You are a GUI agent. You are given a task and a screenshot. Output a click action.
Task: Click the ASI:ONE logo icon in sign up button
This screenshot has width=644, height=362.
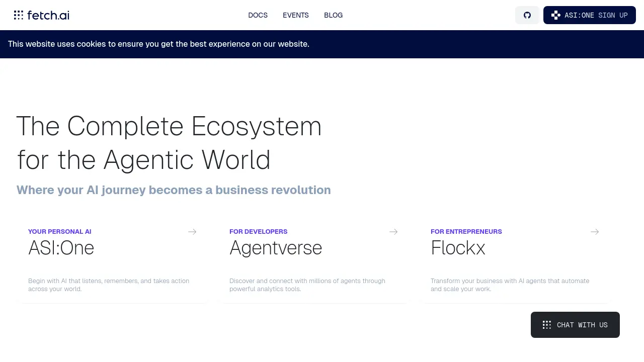point(555,15)
